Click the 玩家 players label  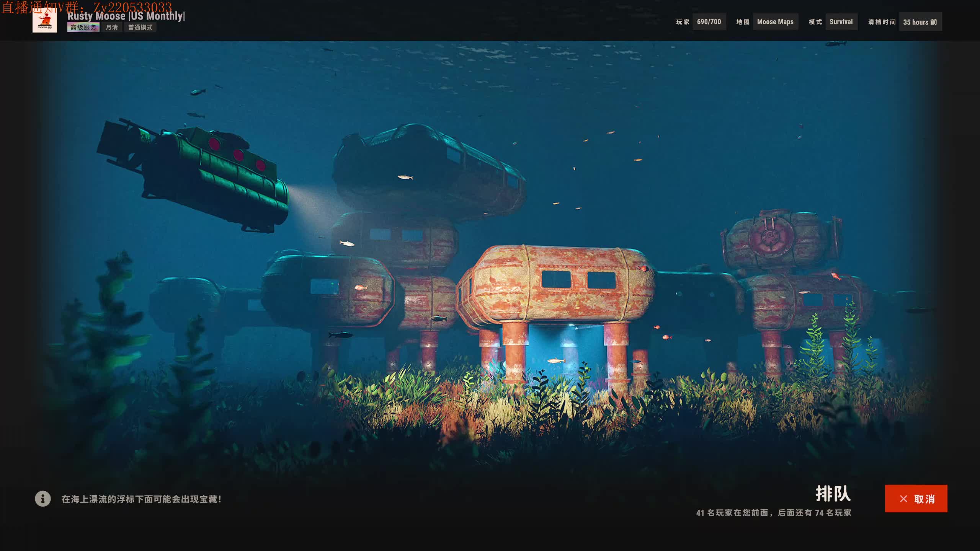click(x=683, y=22)
